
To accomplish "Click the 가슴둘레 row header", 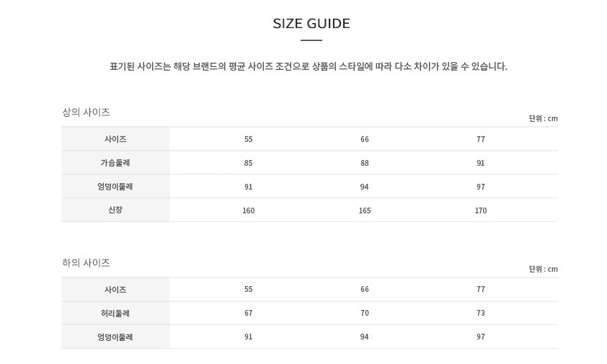I will pos(115,163).
